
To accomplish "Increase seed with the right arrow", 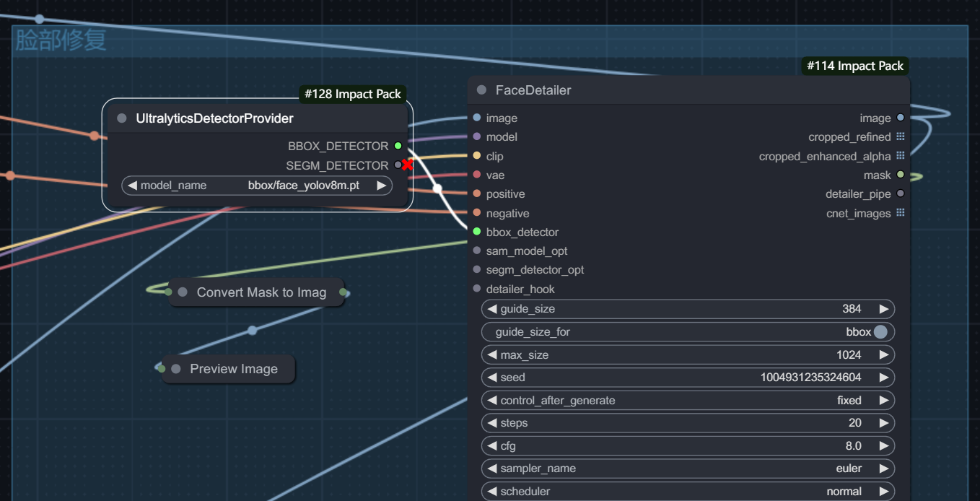I will pos(884,378).
